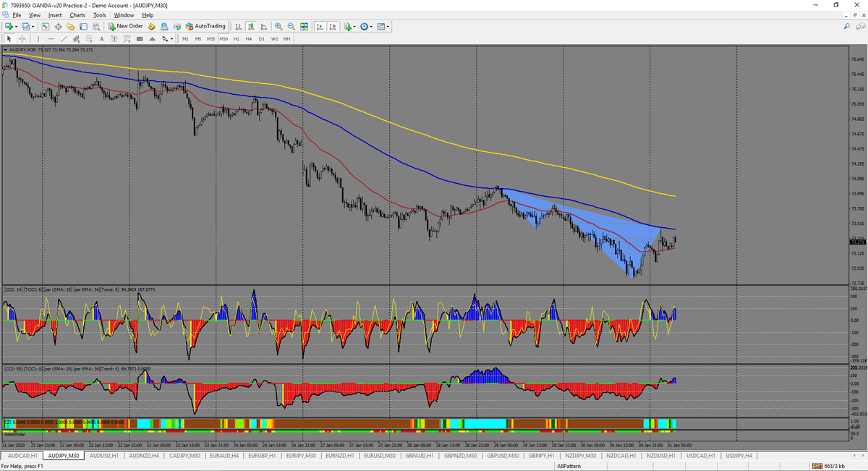The height and width of the screenshot is (471, 868).
Task: Open the Strategy Tester
Action: pyautogui.click(x=95, y=27)
